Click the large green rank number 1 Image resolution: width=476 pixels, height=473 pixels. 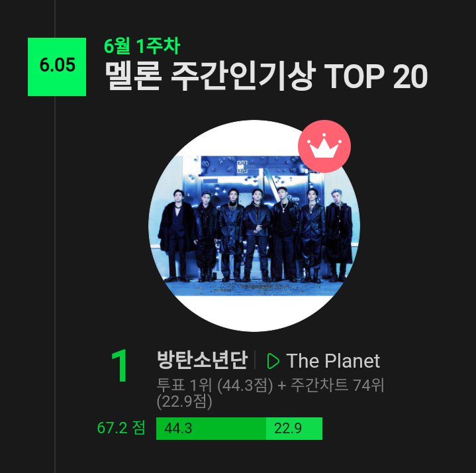(x=120, y=366)
